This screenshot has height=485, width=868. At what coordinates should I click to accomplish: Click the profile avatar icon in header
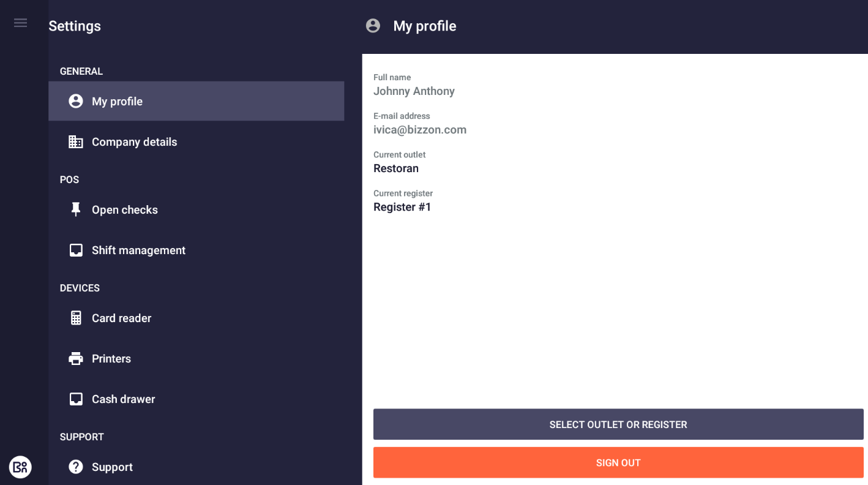tap(373, 26)
